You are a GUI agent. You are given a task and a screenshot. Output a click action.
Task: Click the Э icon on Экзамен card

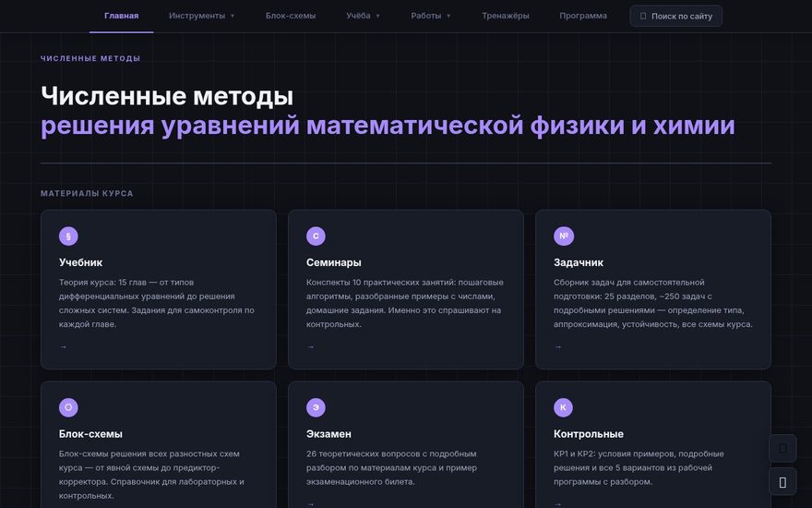tap(316, 407)
